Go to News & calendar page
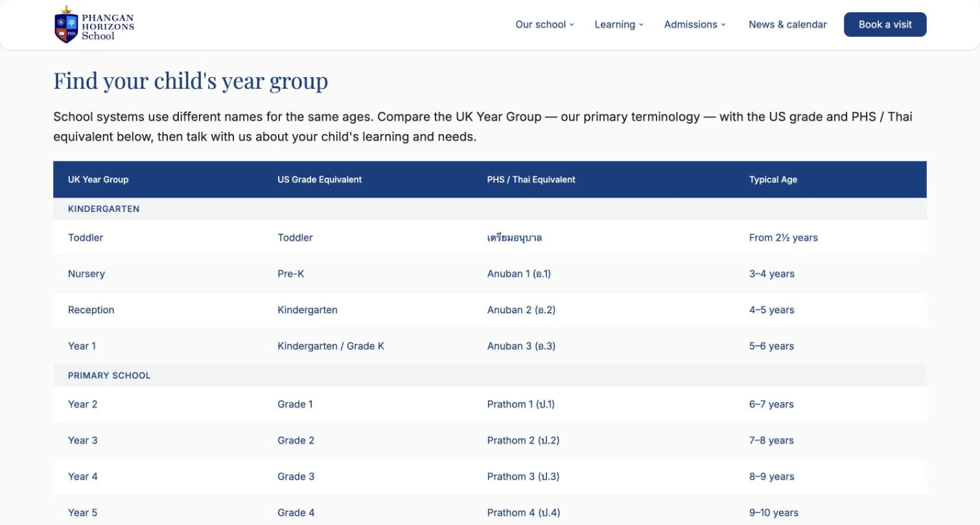 (x=787, y=25)
